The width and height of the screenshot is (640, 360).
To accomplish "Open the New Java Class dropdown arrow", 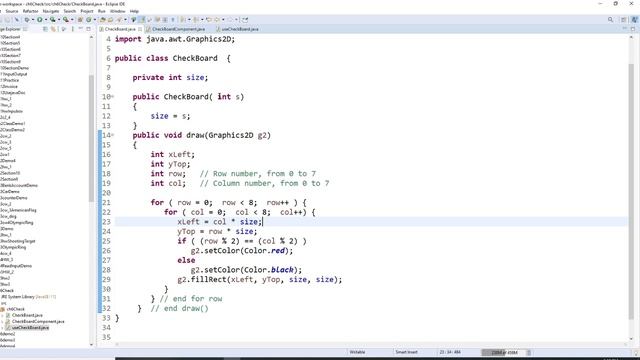I will pyautogui.click(x=95, y=20).
